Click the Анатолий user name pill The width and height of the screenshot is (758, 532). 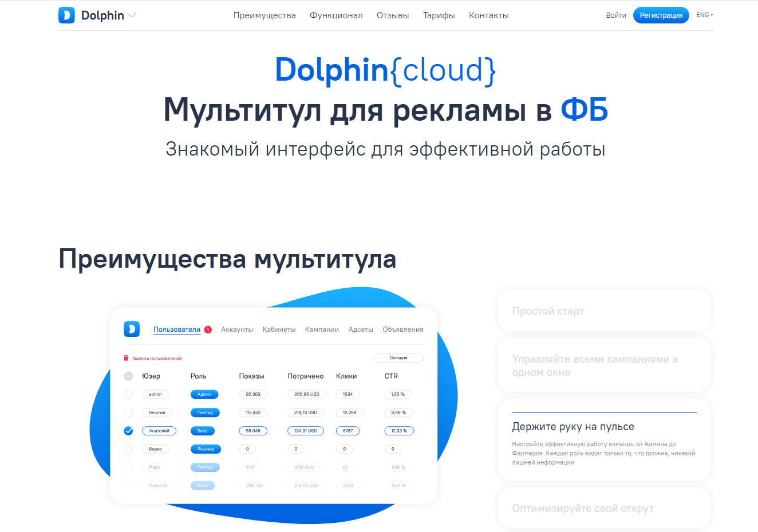159,431
